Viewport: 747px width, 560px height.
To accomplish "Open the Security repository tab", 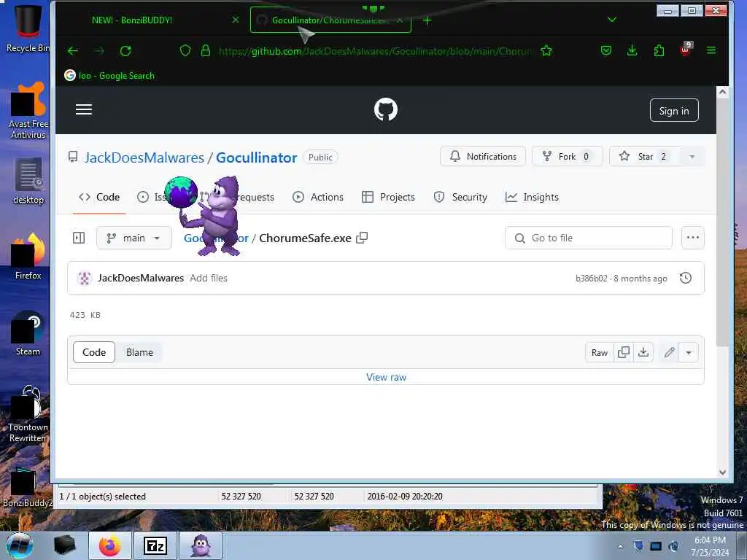I will click(x=461, y=197).
